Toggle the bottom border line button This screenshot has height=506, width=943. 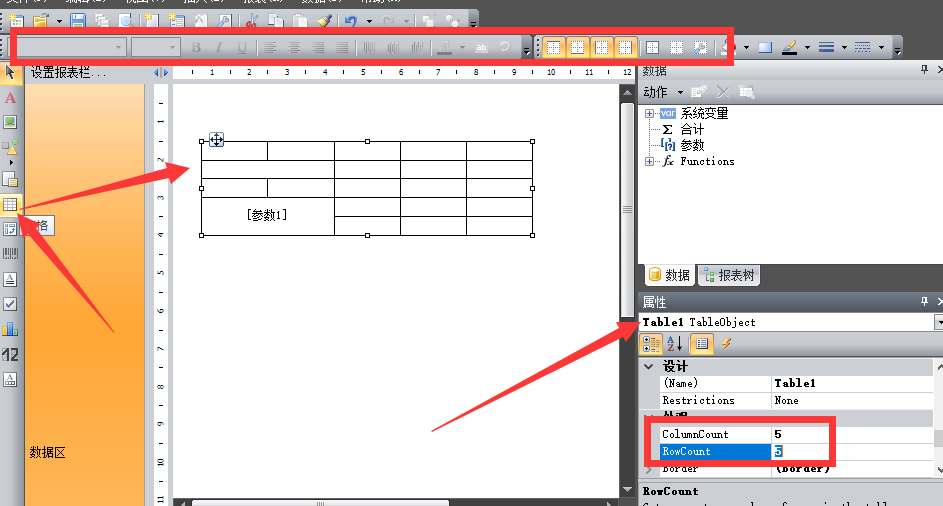pos(577,47)
